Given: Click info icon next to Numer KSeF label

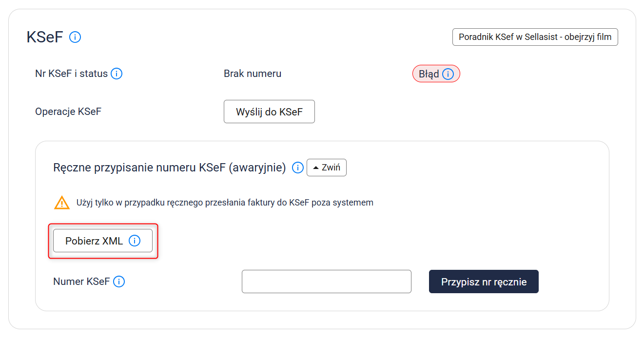Looking at the screenshot, I should pos(119,282).
